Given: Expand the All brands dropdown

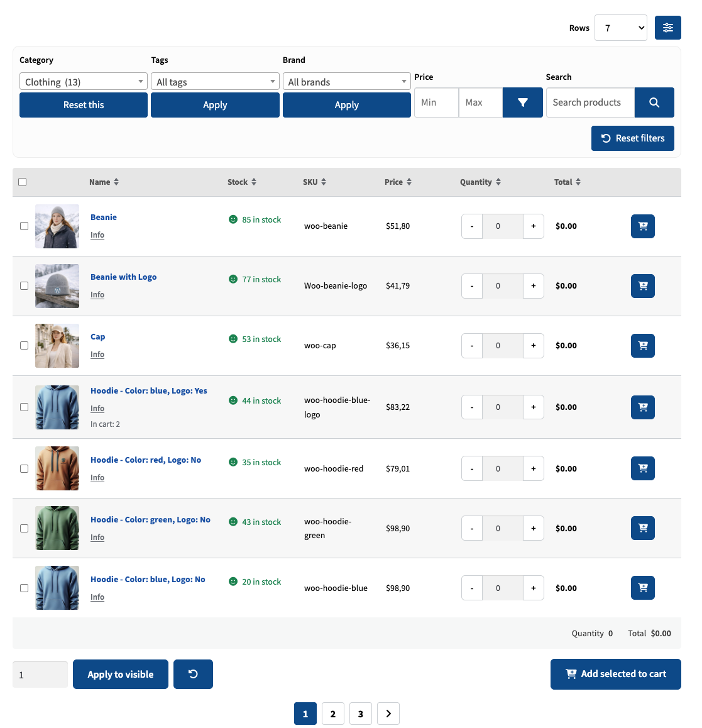Looking at the screenshot, I should [x=347, y=82].
